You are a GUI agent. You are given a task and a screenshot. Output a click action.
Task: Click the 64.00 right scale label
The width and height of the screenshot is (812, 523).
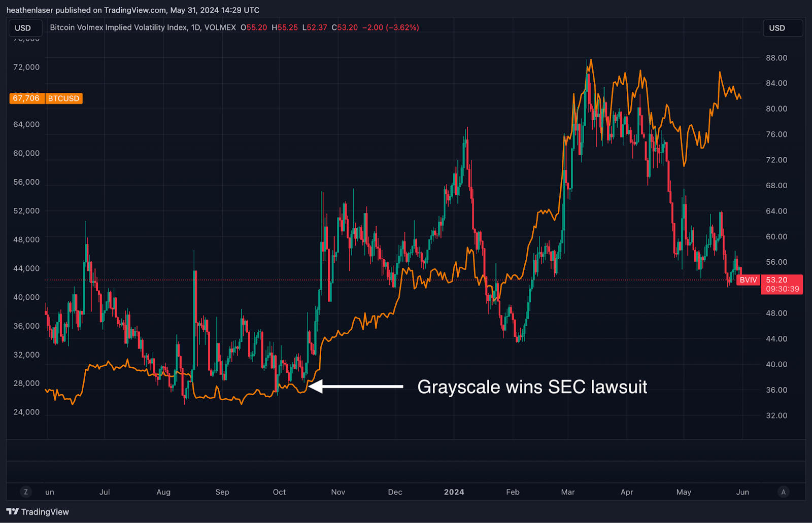click(776, 211)
